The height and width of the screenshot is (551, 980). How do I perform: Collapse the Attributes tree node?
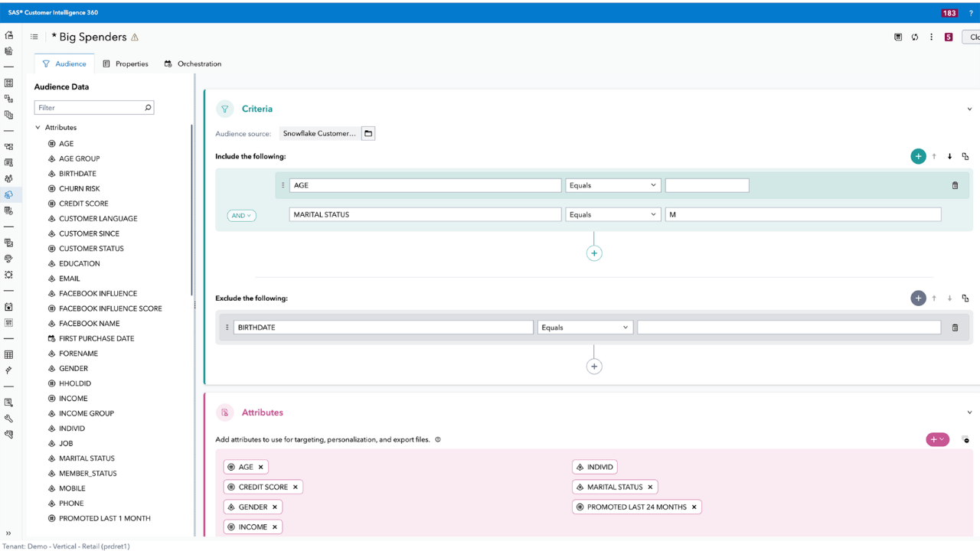(x=38, y=128)
